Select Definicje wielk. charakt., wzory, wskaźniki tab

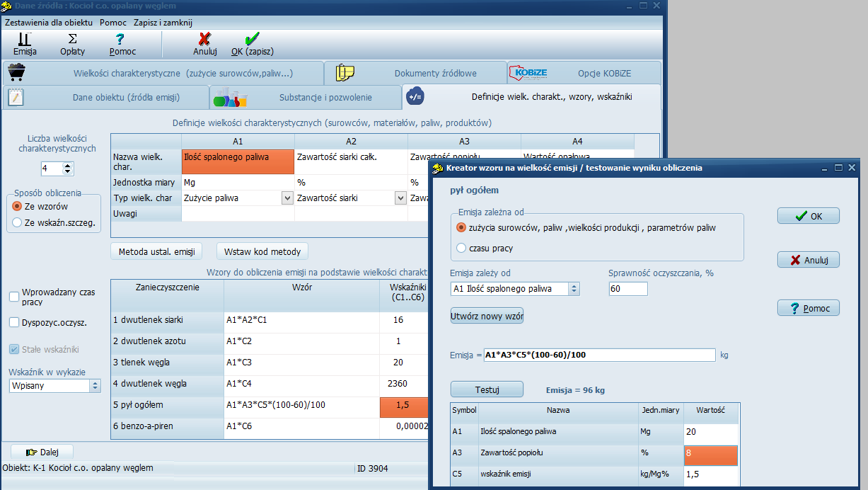click(x=531, y=97)
